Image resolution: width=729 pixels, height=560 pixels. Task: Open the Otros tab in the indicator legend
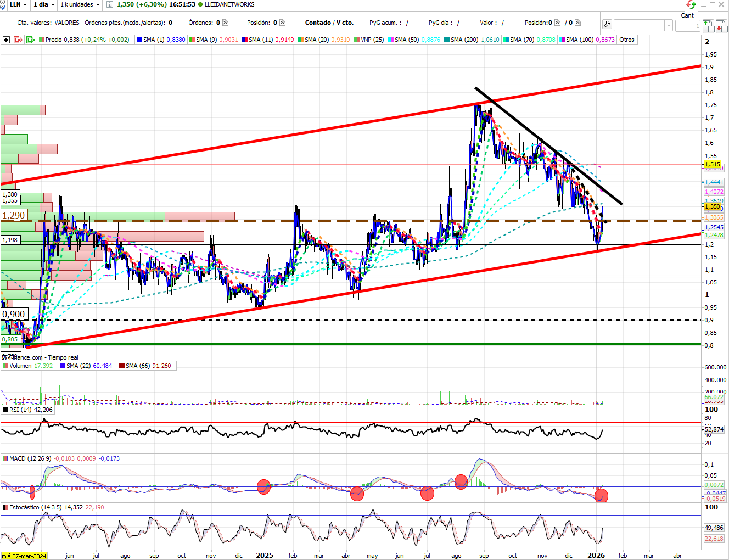[626, 40]
